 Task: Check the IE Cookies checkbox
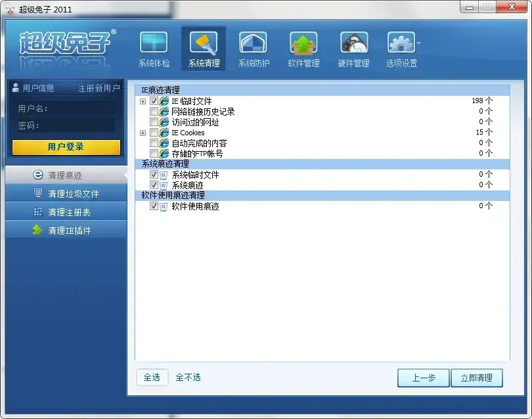click(x=154, y=132)
